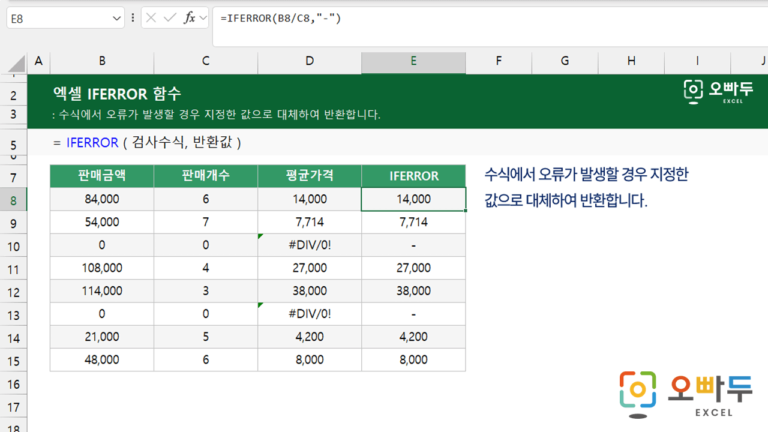Select #DIV/0! error cell in row 13

click(310, 314)
